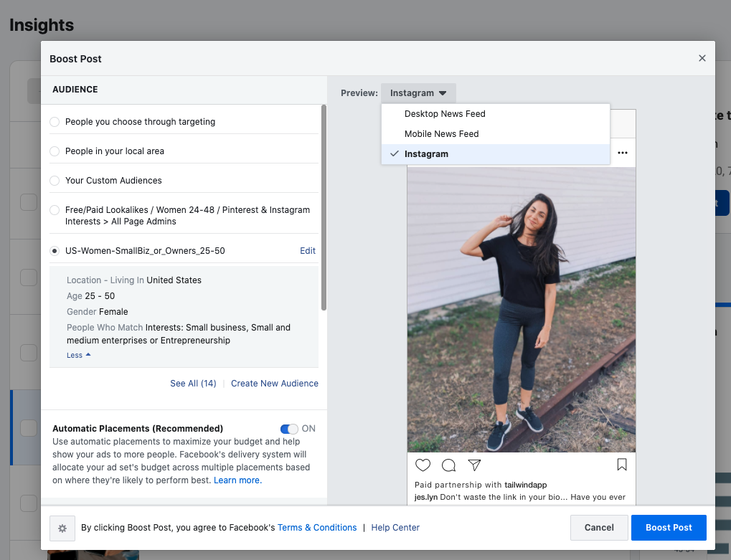Click 'Gender Female' detail text
The height and width of the screenshot is (560, 731).
click(x=97, y=312)
